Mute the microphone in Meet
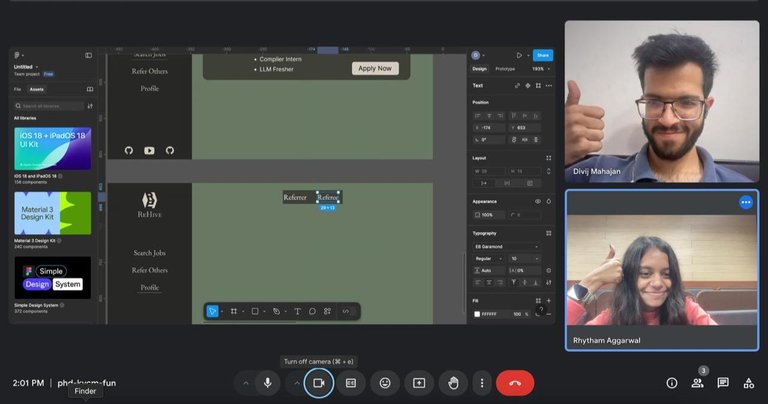The width and height of the screenshot is (768, 404). coord(267,383)
